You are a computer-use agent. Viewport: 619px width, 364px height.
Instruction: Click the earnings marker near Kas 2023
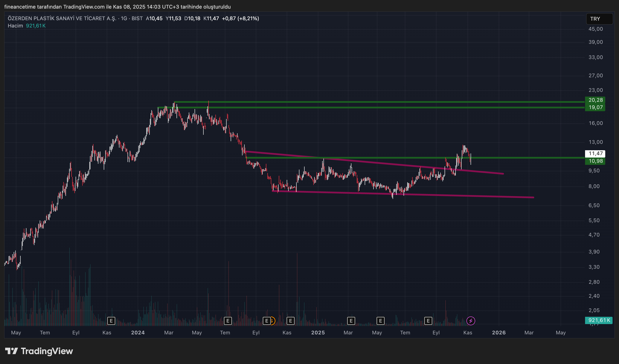tap(111, 321)
